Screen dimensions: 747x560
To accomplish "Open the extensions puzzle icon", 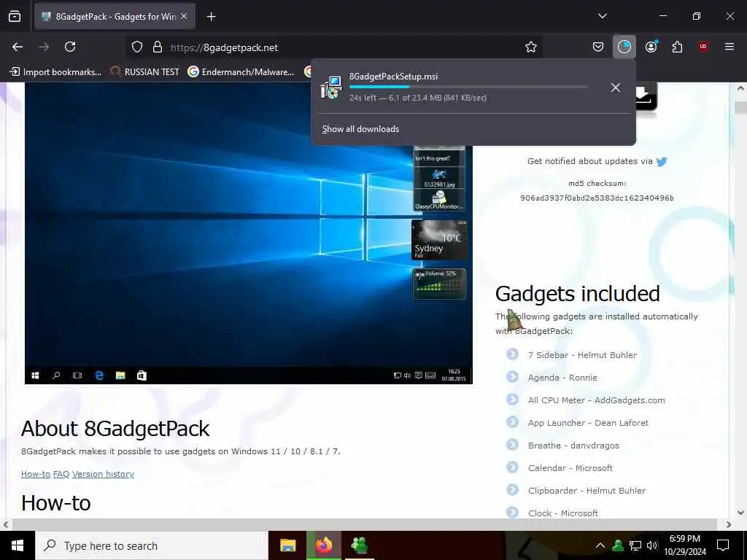I will pyautogui.click(x=677, y=47).
